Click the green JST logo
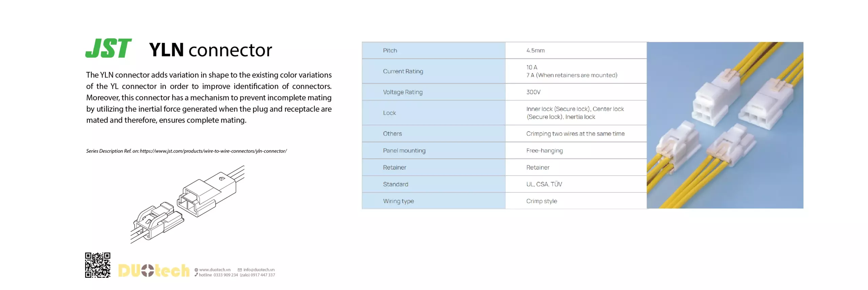This screenshot has width=868, height=290. [108, 48]
